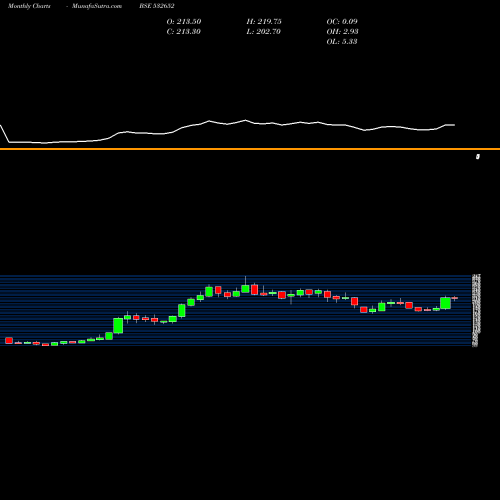Viewport: 500px width, 500px height.
Task: Click the 'O: 213.50' open value
Action: pos(184,22)
